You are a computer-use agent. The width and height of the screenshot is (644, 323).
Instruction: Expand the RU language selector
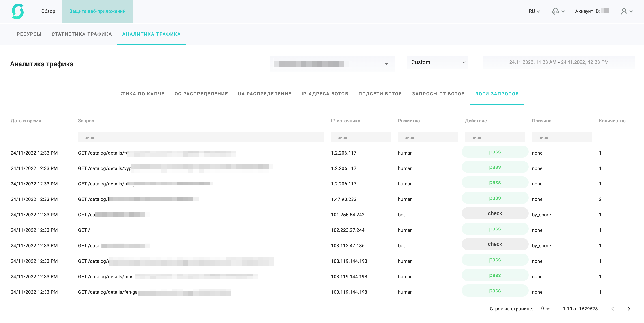click(534, 11)
